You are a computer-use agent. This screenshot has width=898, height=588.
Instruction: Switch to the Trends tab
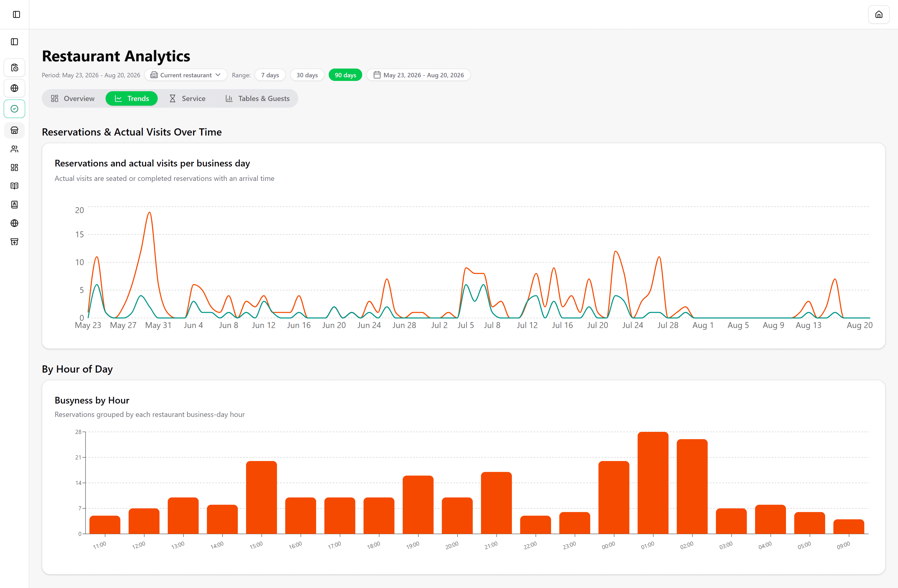click(132, 98)
